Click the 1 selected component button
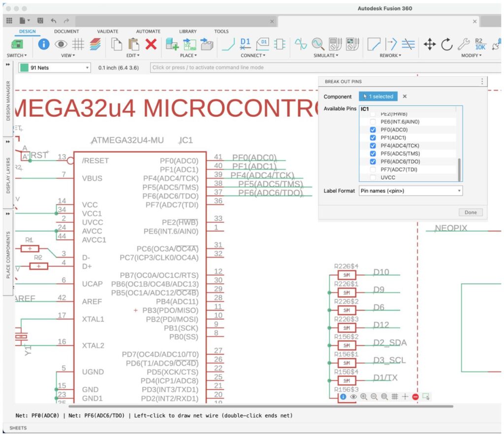The image size is (504, 434). (x=378, y=97)
